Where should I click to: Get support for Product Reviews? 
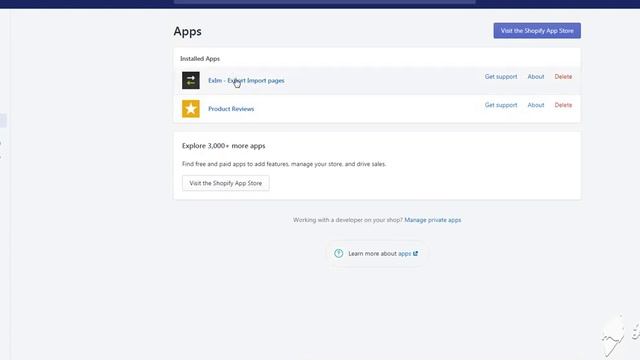tap(501, 105)
